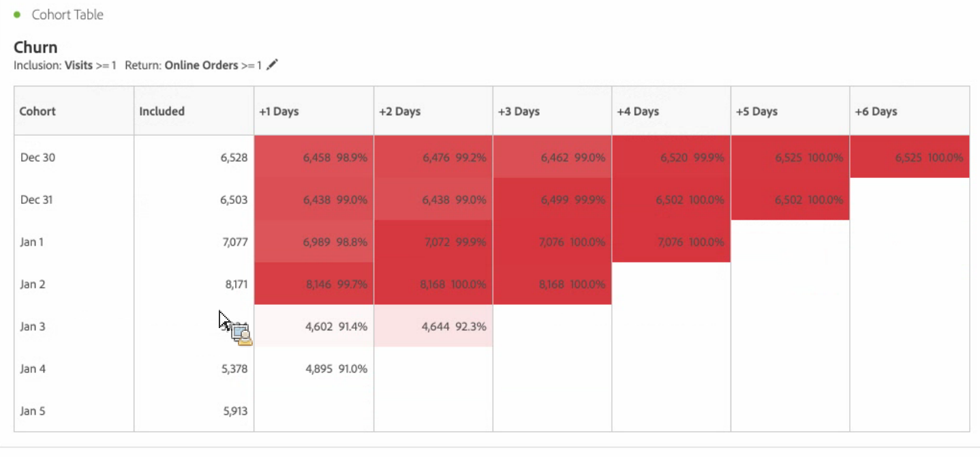
Task: Click the +1 Days column header
Action: pyautogui.click(x=313, y=111)
